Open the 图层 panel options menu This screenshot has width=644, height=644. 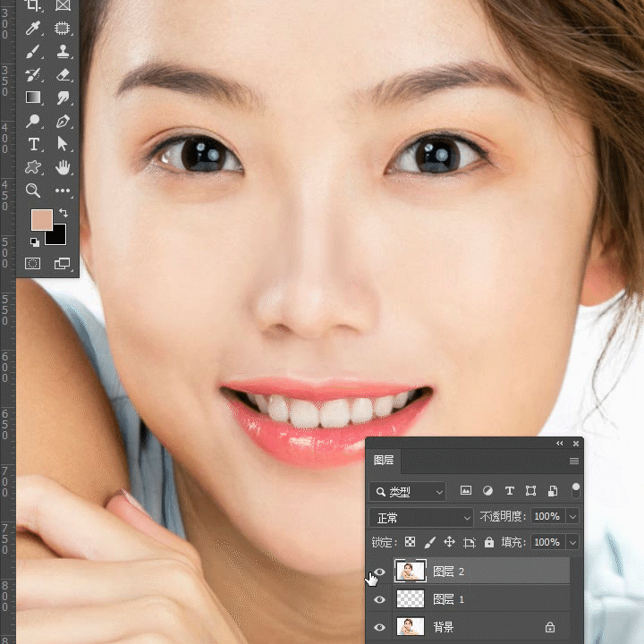(574, 462)
